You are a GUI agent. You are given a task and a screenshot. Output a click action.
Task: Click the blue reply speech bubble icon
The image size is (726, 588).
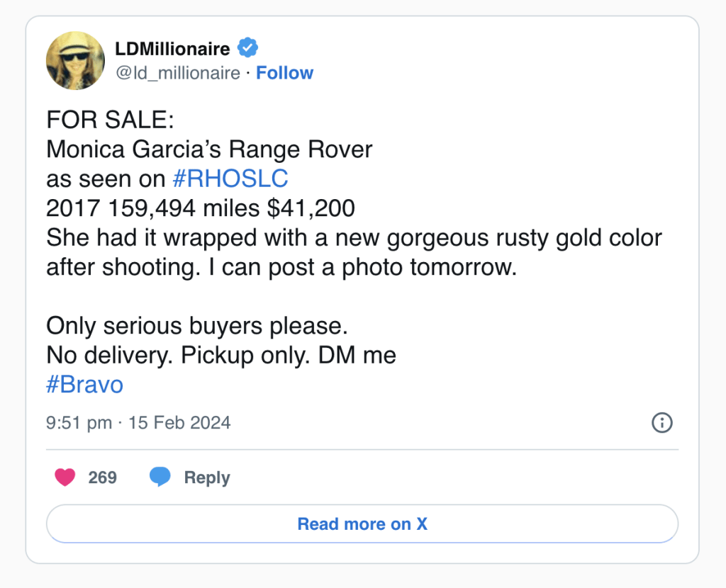coord(160,477)
